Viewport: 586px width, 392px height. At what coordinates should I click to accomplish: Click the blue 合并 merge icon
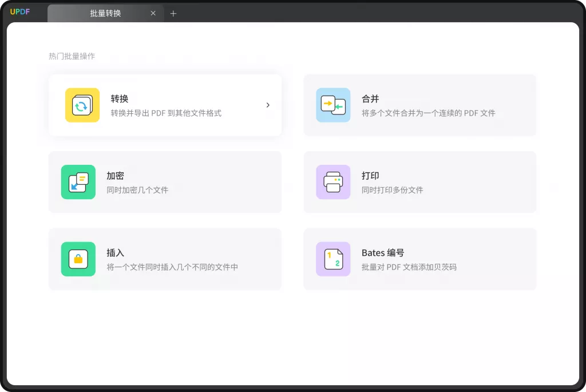[333, 105]
